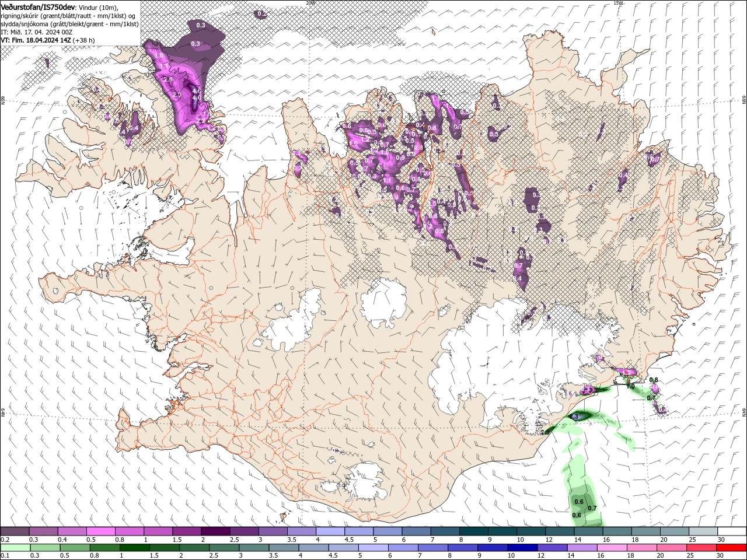This screenshot has height=560, width=747.
Task: Select top legend row swatch labeled 0.8
Action: (130, 531)
